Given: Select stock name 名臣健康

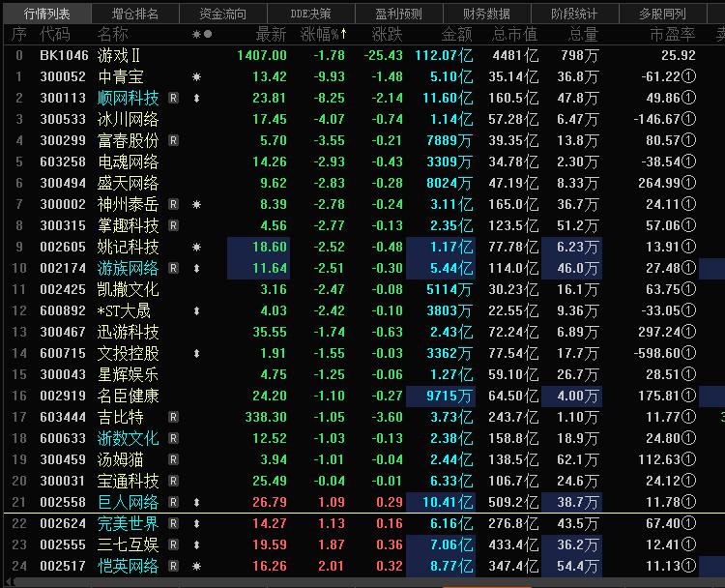Looking at the screenshot, I should (x=128, y=396).
